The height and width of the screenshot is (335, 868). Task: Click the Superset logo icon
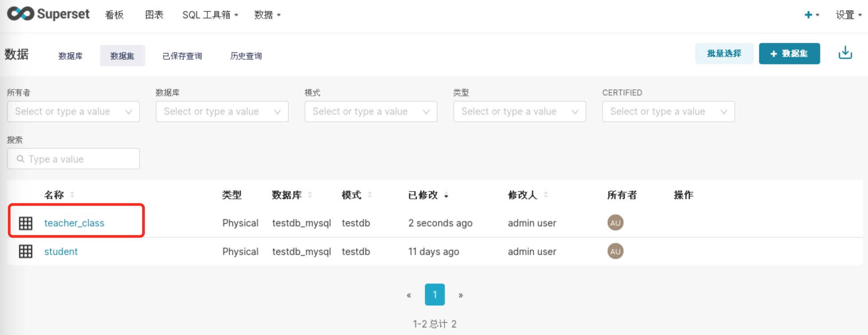20,14
